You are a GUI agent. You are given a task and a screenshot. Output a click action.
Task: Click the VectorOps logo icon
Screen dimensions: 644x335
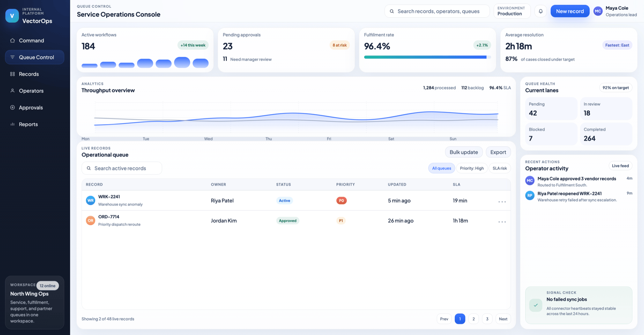point(12,16)
